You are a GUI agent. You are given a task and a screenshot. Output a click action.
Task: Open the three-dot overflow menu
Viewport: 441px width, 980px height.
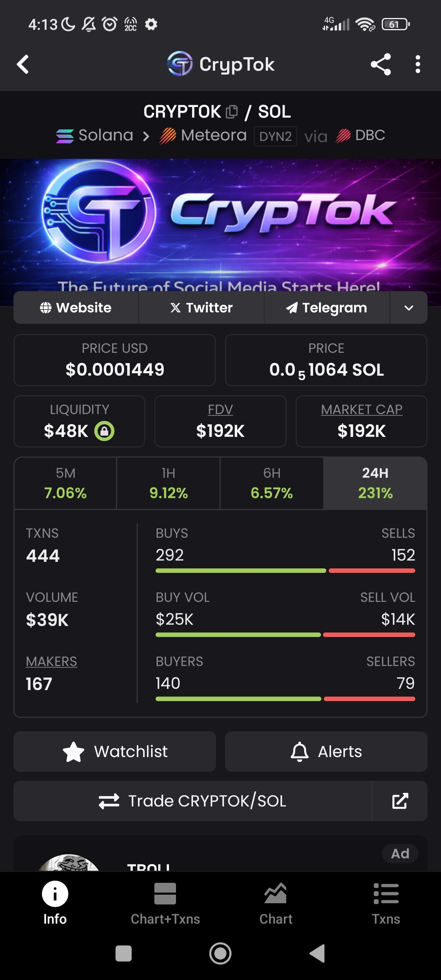click(417, 65)
